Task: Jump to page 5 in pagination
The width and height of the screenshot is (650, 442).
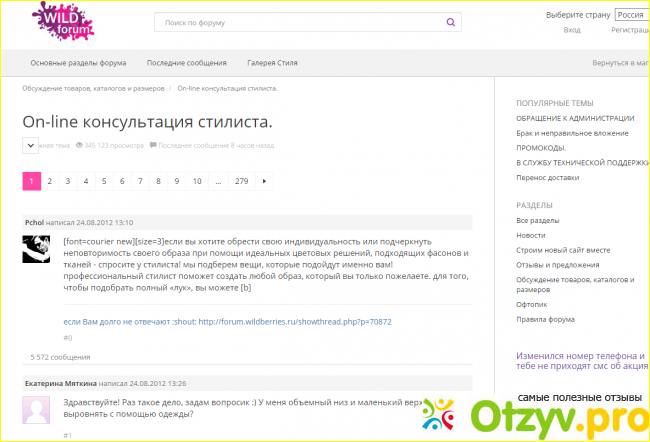Action: [104, 181]
